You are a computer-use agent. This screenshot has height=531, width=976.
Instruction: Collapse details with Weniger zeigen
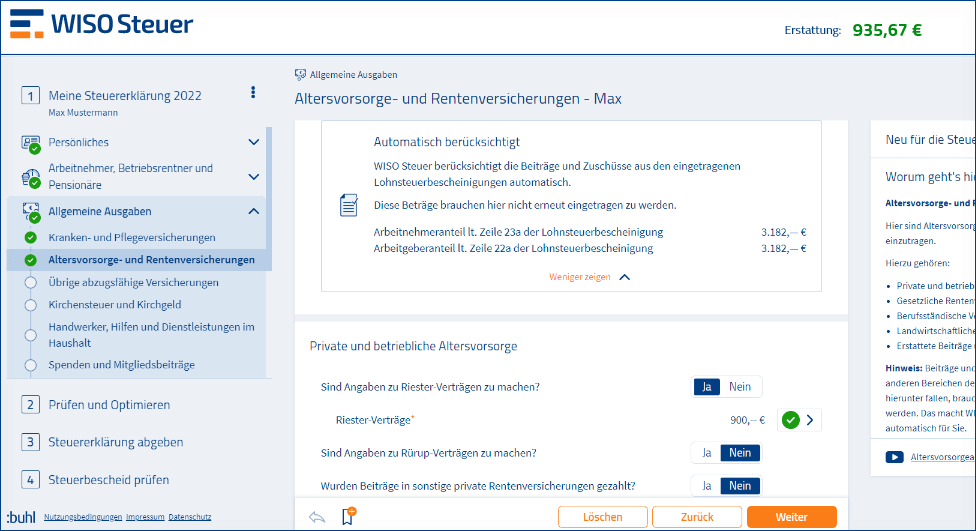click(589, 277)
